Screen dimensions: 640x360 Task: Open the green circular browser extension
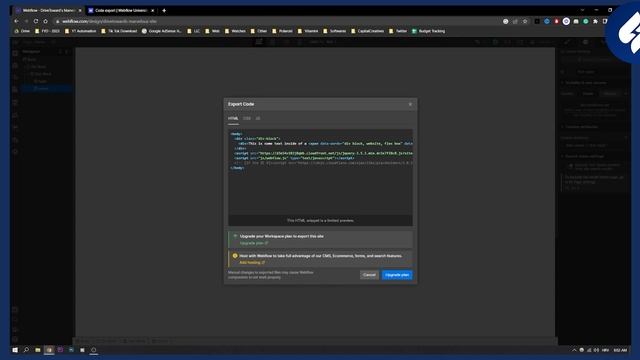[x=586, y=21]
